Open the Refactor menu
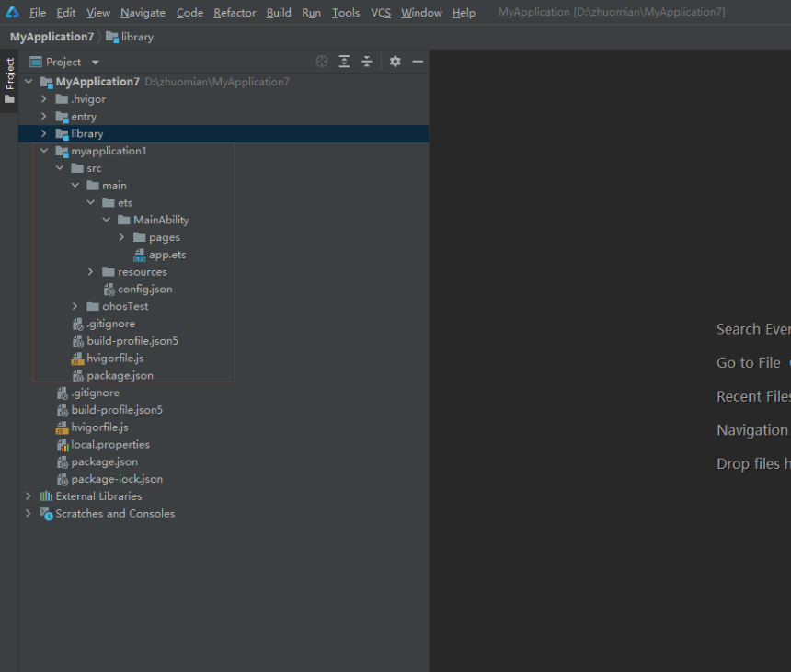Screen dimensions: 791x672 (235, 13)
